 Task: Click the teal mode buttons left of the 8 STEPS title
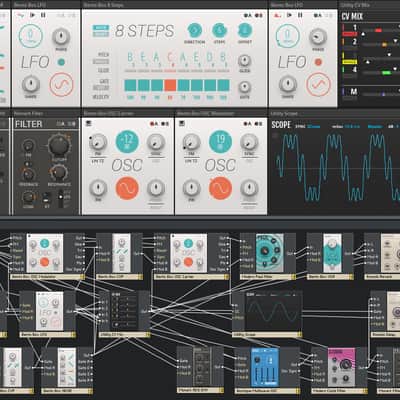point(101,30)
